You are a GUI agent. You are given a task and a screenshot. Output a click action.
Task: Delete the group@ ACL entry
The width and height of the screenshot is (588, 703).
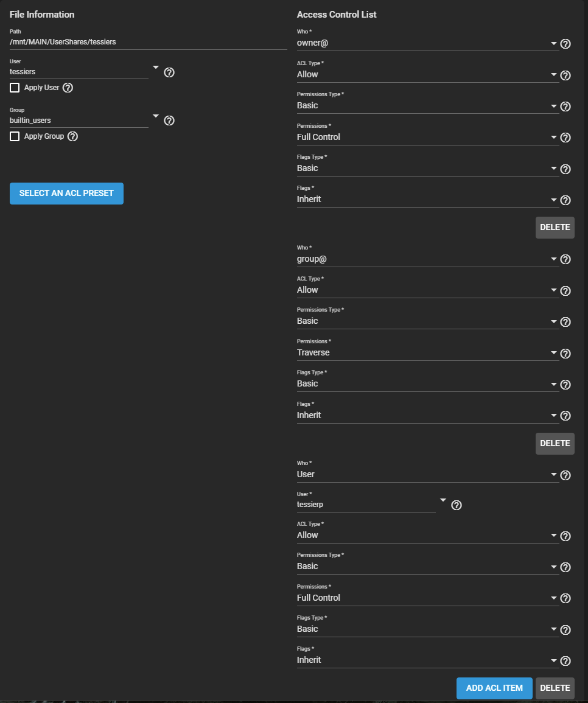coord(555,444)
